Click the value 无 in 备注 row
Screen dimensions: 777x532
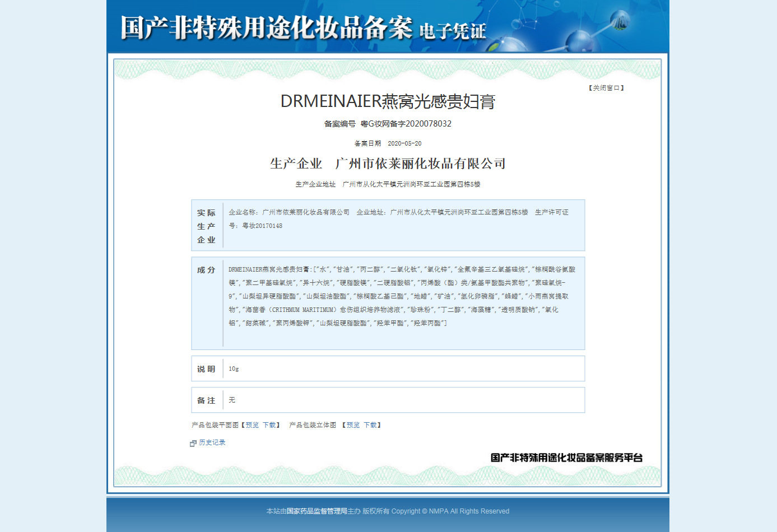232,400
